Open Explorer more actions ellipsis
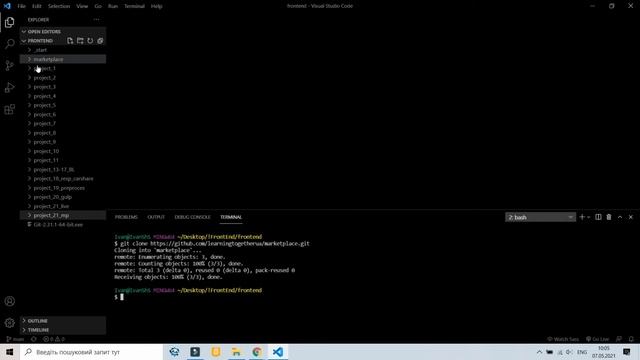The height and width of the screenshot is (360, 640). coord(96,20)
